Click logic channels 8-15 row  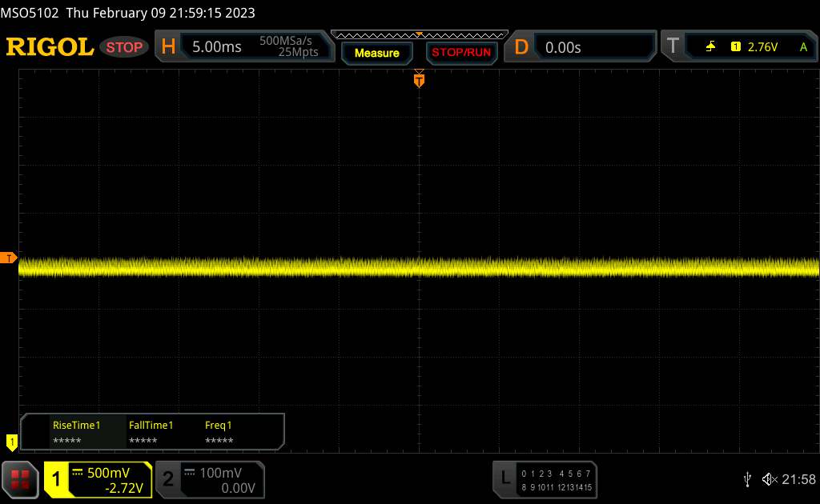click(x=556, y=487)
